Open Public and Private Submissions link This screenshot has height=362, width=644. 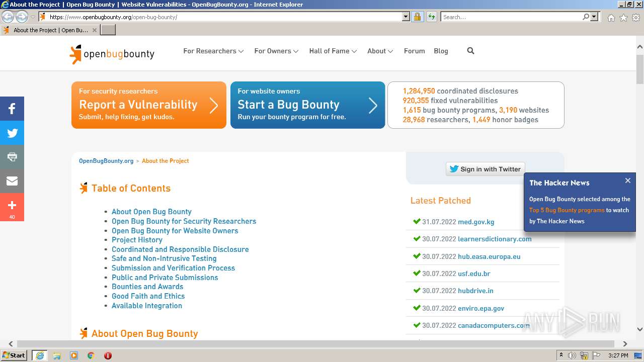(165, 278)
